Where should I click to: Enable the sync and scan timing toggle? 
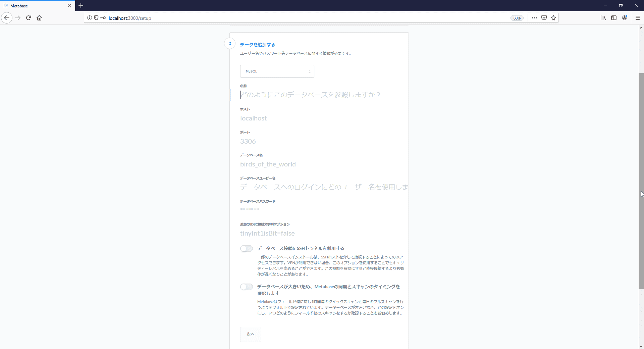pos(247,287)
